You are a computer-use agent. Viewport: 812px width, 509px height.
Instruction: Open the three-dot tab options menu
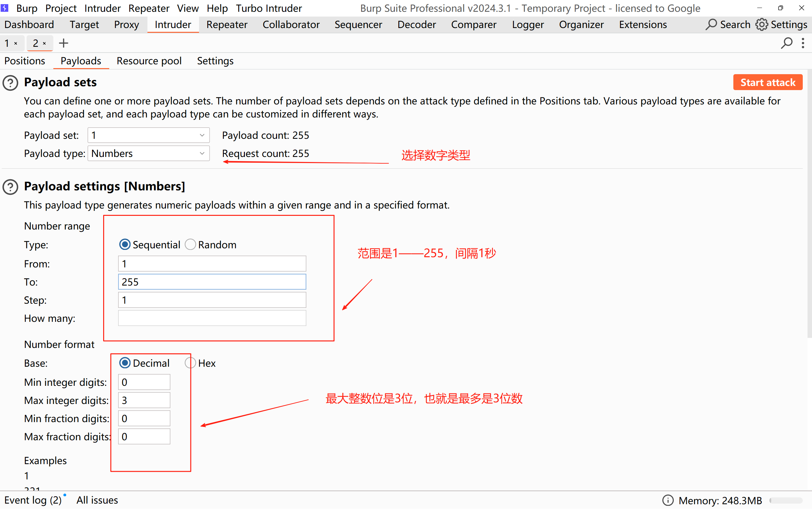pos(803,43)
